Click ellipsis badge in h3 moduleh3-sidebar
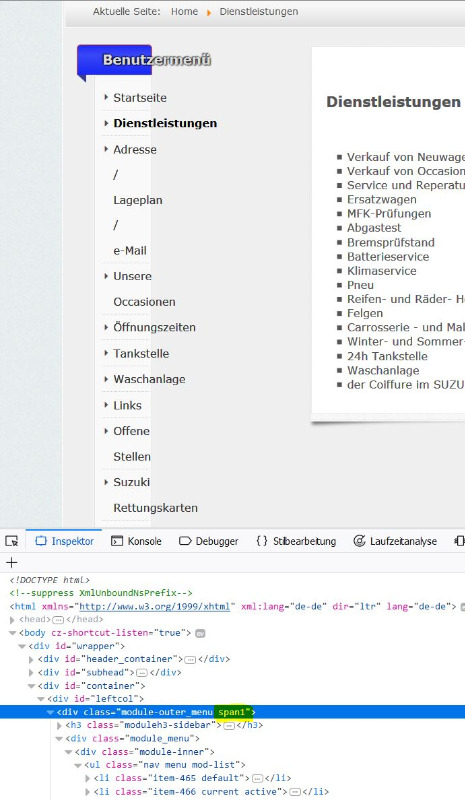This screenshot has width=465, height=800. pyautogui.click(x=229, y=726)
